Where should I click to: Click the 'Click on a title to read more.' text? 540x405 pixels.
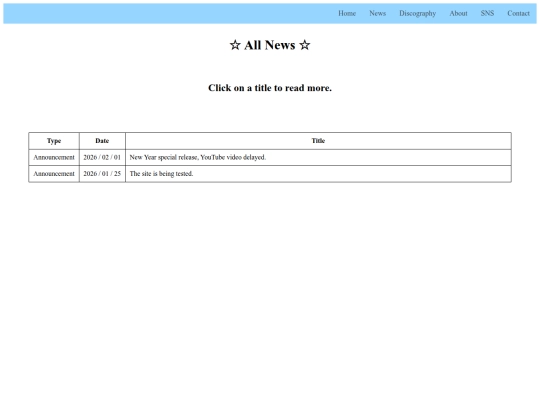[x=270, y=88]
